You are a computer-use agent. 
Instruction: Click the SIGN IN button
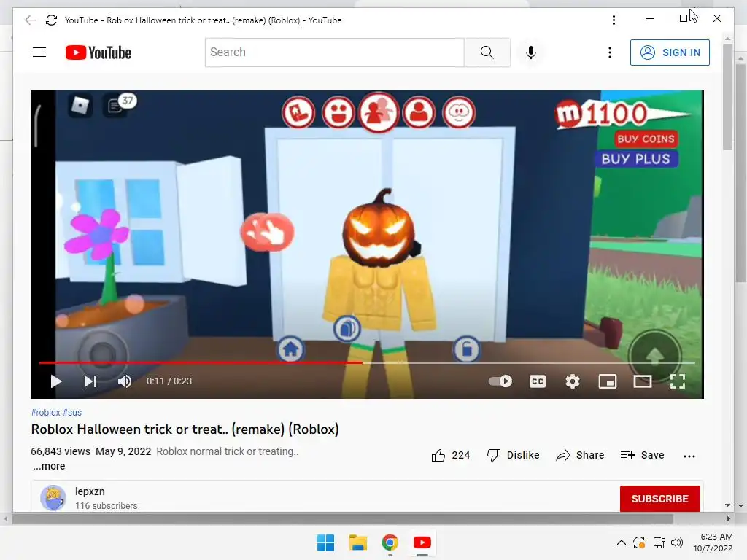click(670, 52)
